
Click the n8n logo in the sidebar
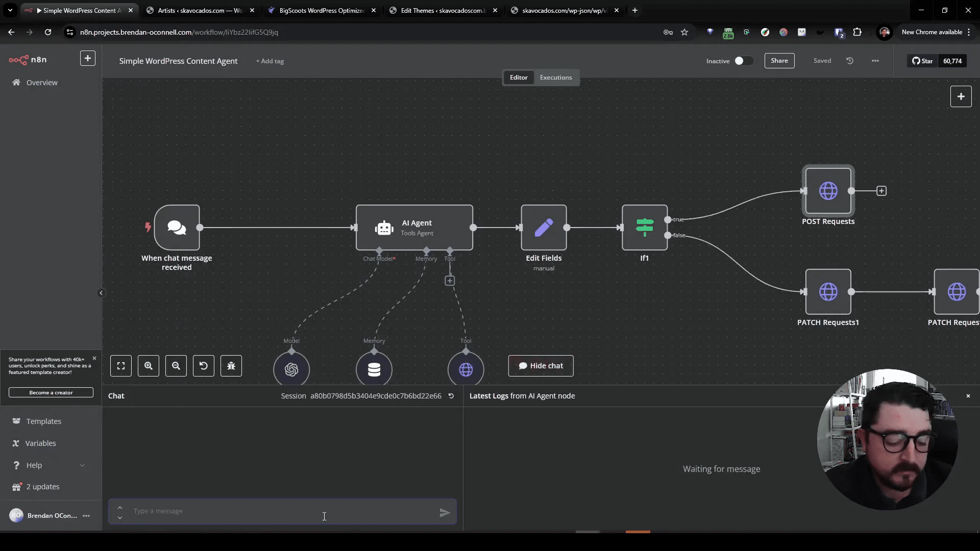[x=28, y=60]
